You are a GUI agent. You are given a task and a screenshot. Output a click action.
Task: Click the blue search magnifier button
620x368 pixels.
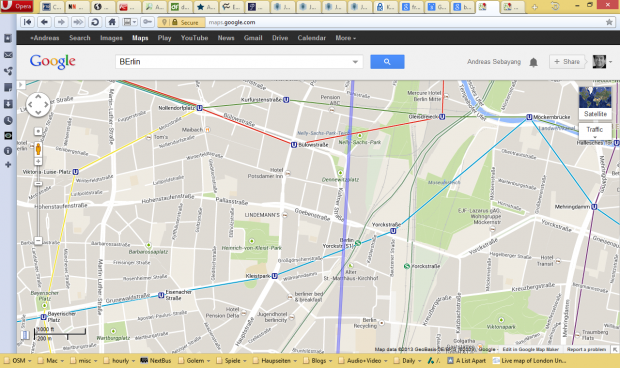(x=387, y=62)
